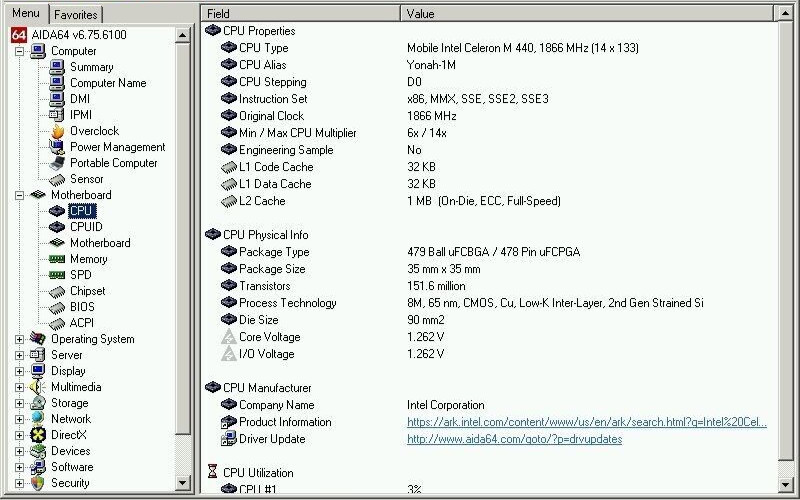Click the Power Management icon
Image resolution: width=800 pixels, height=500 pixels.
[57, 147]
